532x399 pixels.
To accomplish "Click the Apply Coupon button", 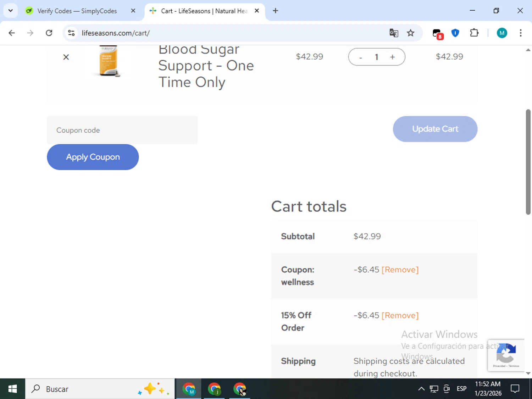I will [x=93, y=157].
